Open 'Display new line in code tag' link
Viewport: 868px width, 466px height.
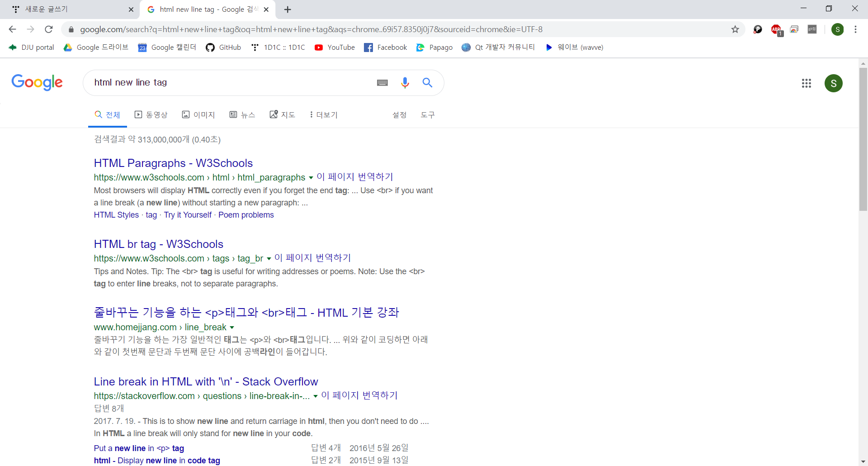tap(157, 461)
